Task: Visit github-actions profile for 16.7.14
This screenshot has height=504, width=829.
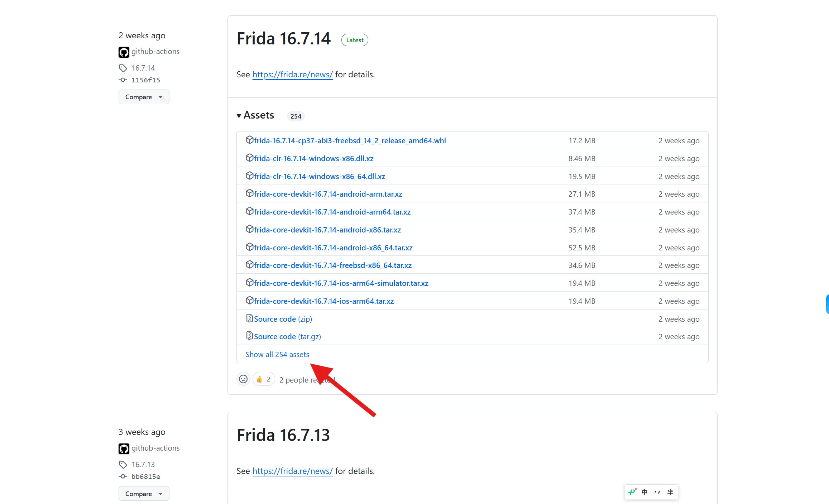Action: coord(155,52)
